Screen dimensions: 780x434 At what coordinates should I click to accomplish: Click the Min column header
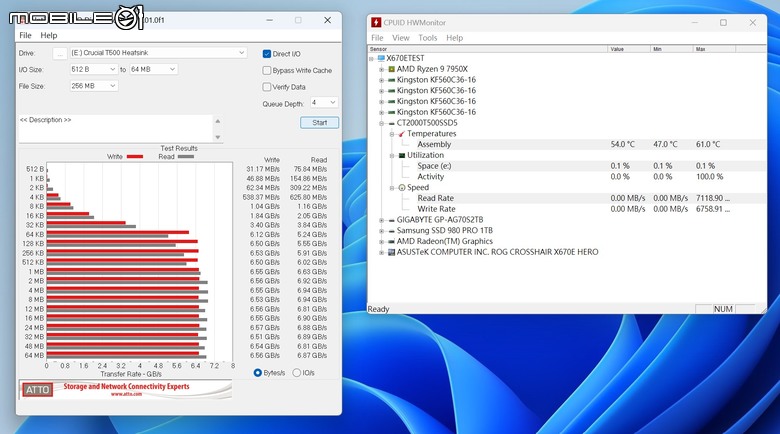click(x=672, y=49)
